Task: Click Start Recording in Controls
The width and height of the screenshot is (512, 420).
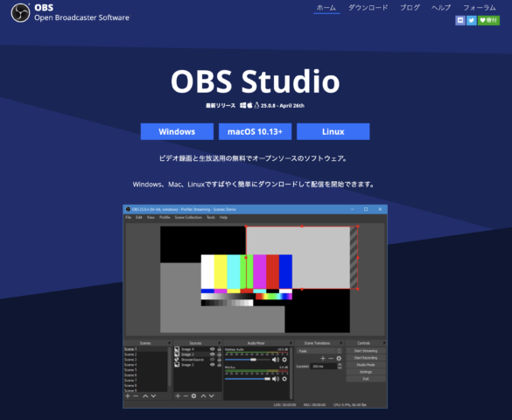Action: click(366, 358)
